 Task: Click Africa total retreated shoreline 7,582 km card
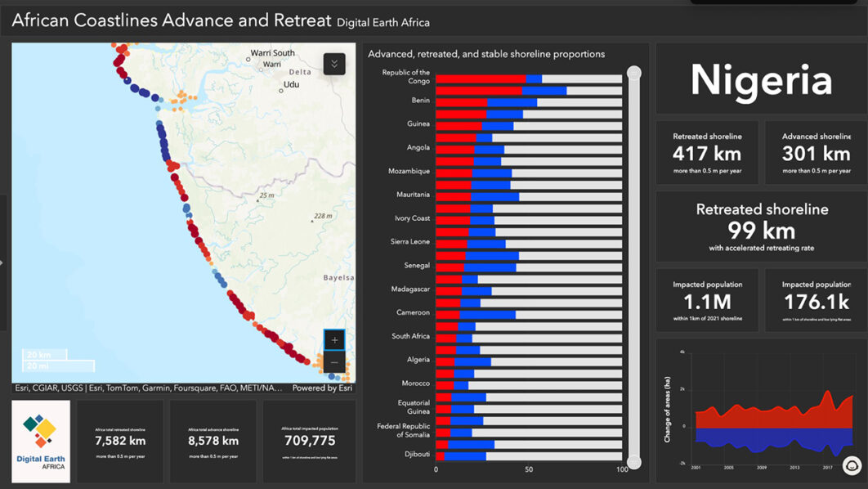[120, 442]
